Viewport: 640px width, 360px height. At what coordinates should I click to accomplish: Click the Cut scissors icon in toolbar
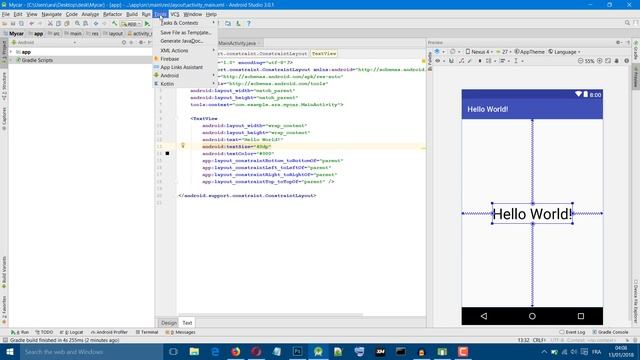[50, 24]
